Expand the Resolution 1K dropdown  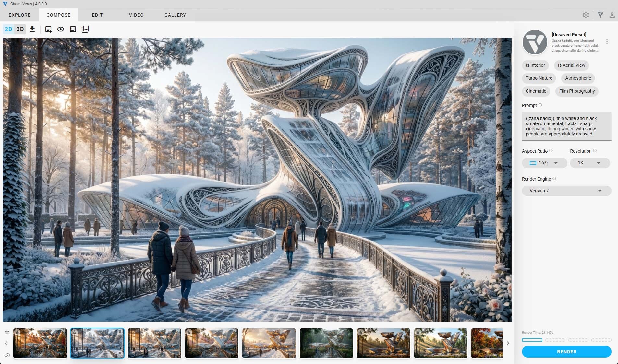click(x=589, y=163)
